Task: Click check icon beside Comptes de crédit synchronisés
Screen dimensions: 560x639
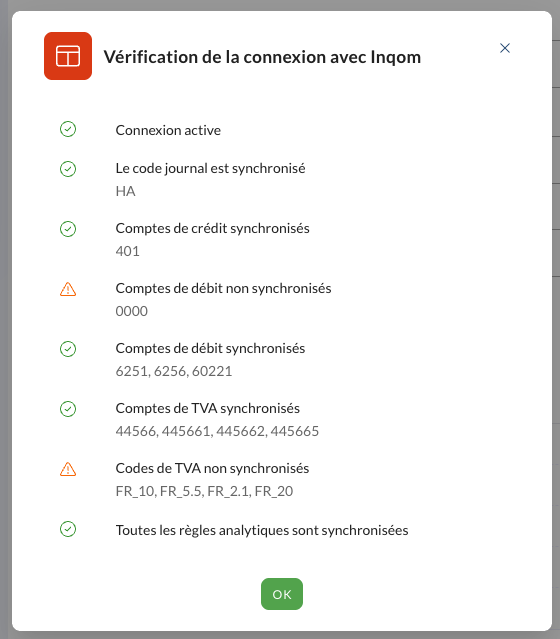Action: pos(68,229)
